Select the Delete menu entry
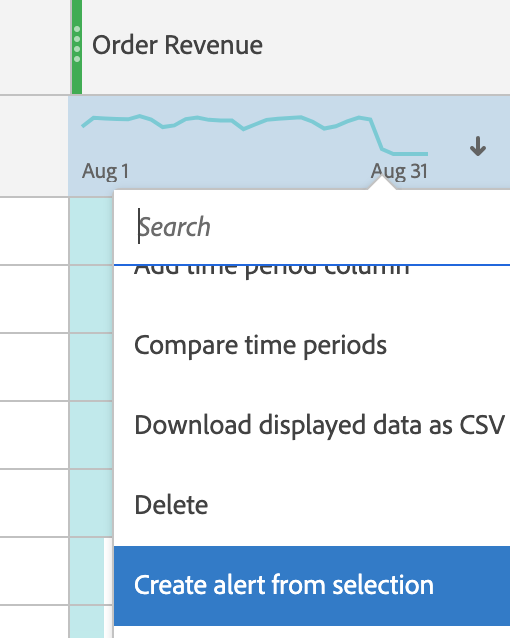Image resolution: width=510 pixels, height=638 pixels. coord(171,505)
